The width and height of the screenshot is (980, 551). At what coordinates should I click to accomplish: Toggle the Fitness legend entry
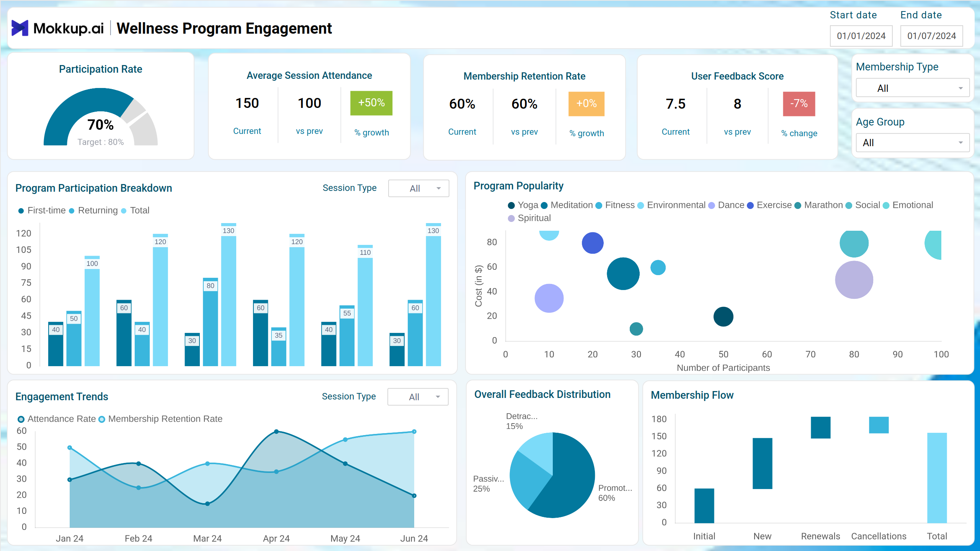pos(615,205)
